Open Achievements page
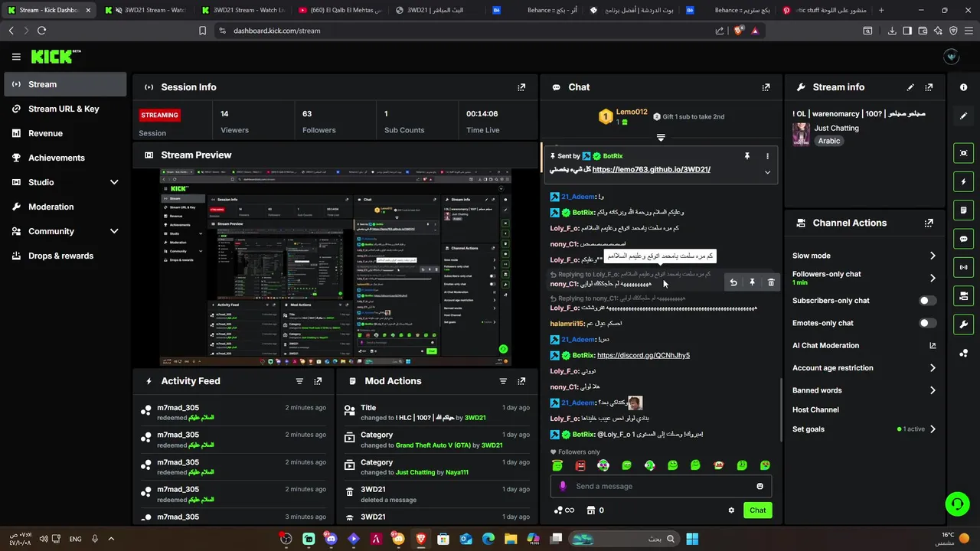 pos(65,158)
